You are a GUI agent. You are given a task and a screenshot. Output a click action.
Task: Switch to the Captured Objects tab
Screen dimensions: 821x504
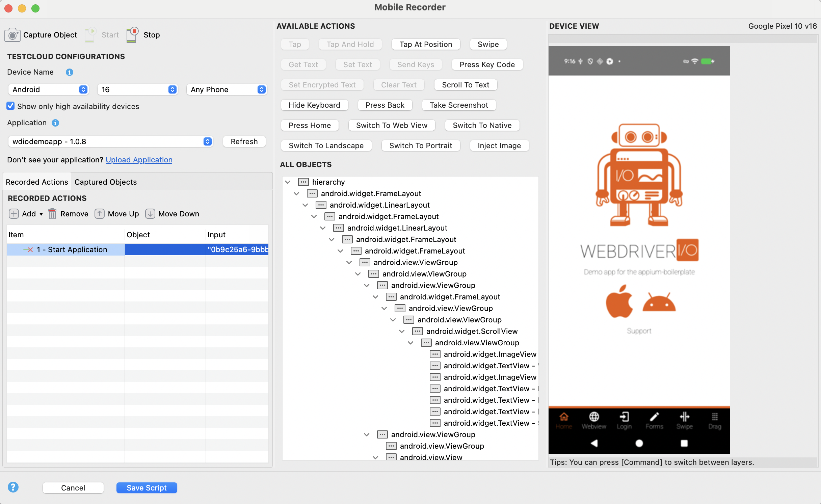(105, 182)
